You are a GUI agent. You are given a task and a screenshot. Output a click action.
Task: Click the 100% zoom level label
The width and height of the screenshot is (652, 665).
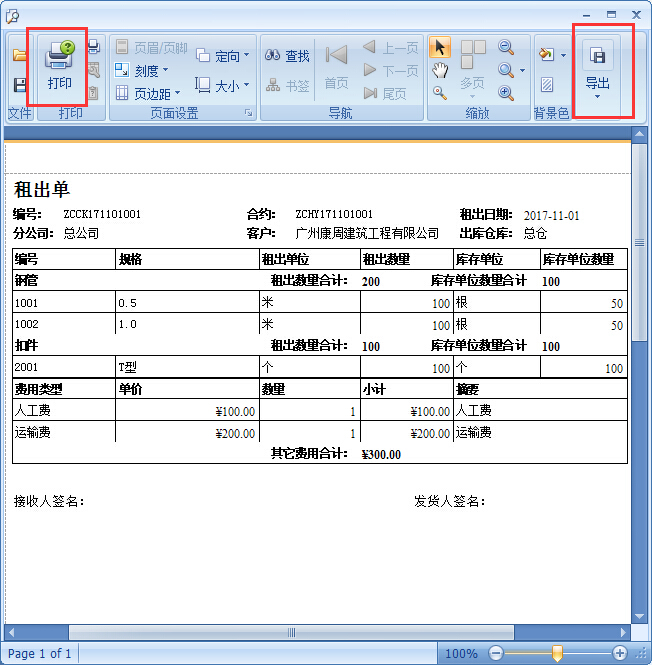point(460,653)
